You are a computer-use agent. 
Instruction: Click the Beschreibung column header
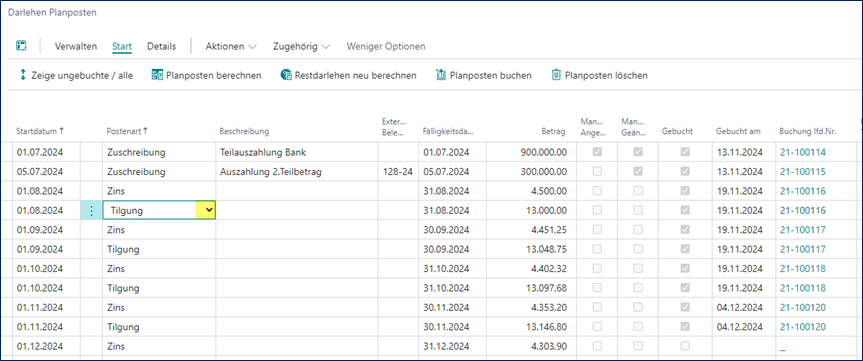click(x=244, y=132)
